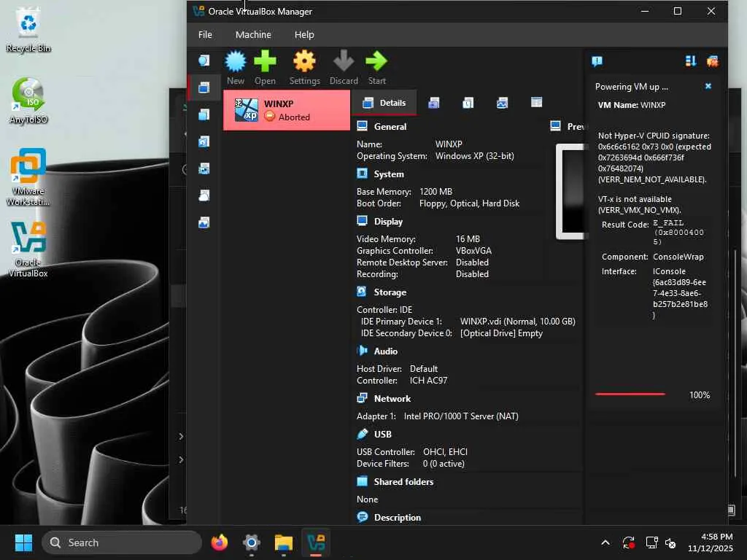Open File Explorer from the taskbar
The image size is (747, 560).
point(284,542)
